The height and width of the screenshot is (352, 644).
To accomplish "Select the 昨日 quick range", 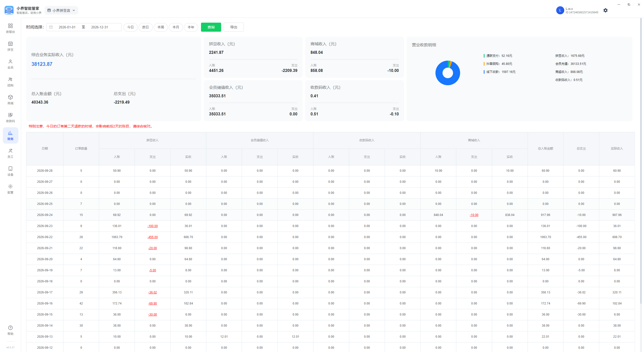I will click(x=145, y=27).
